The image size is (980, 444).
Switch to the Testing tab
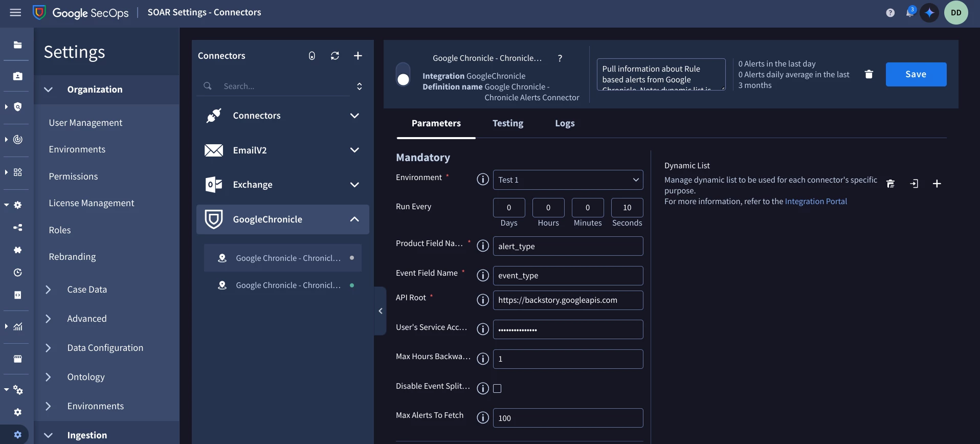point(508,123)
